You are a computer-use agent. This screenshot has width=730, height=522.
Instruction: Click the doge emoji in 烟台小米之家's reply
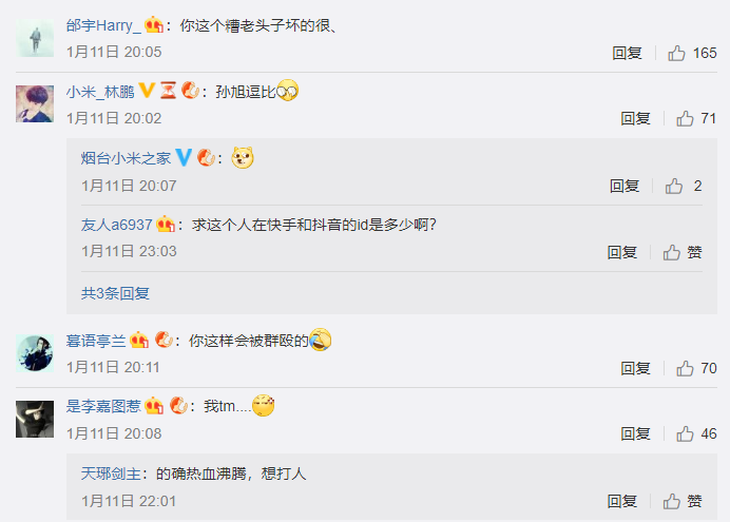243,157
